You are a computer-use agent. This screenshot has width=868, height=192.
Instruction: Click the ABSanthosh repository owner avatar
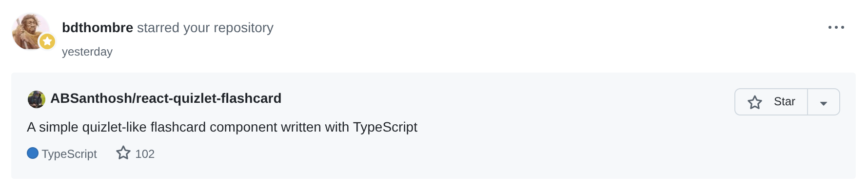(x=36, y=99)
